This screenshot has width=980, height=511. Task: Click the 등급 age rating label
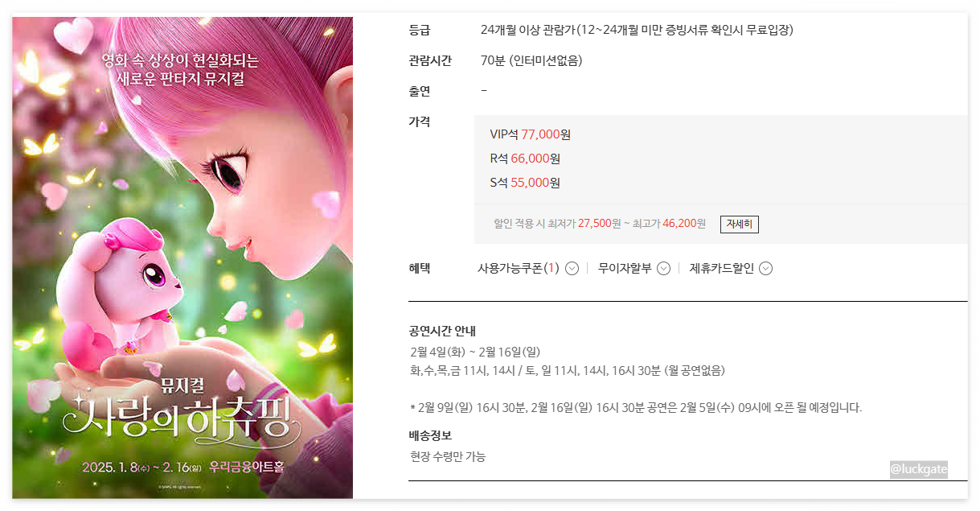click(420, 31)
